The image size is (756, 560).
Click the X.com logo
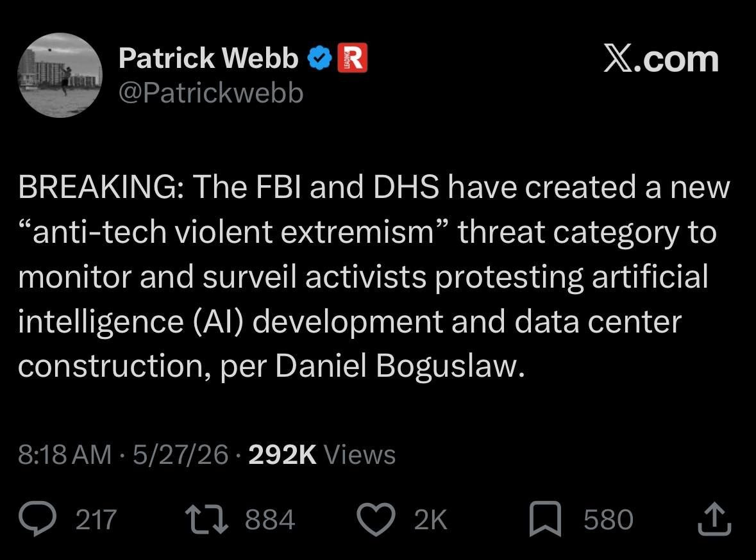[x=661, y=60]
